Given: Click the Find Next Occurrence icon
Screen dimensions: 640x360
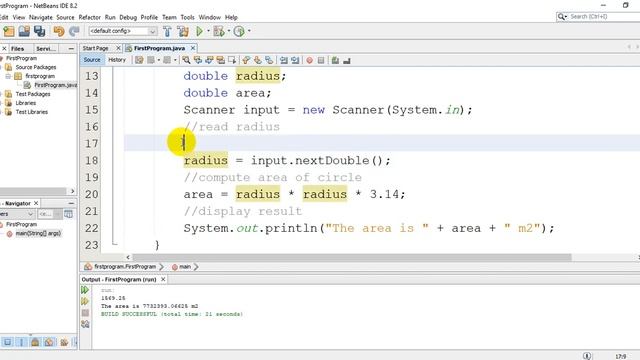Looking at the screenshot, I should click(209, 60).
